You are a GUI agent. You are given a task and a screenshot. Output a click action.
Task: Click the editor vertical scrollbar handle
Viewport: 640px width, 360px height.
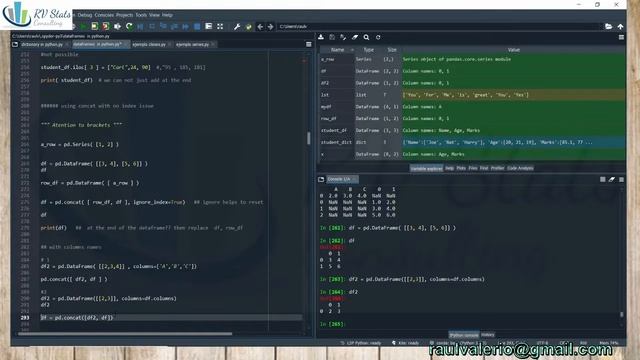point(309,138)
